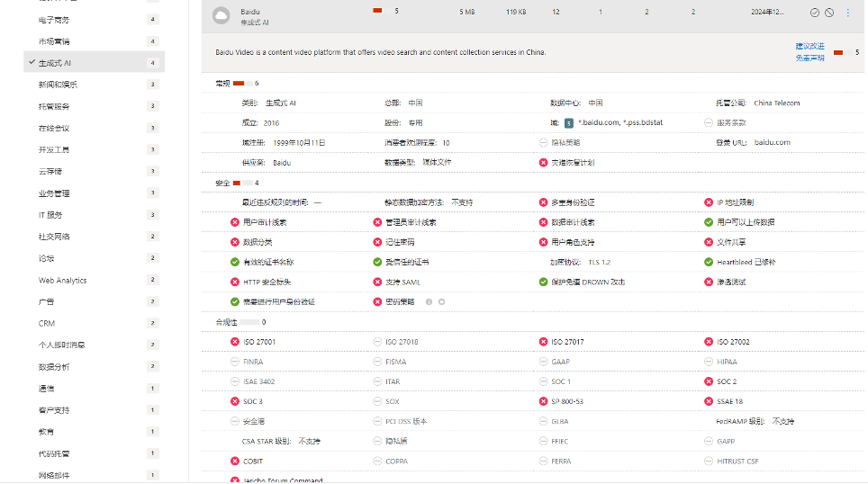The height and width of the screenshot is (484, 868).
Task: Click the red X icon beside 渗透测试
Action: click(709, 282)
